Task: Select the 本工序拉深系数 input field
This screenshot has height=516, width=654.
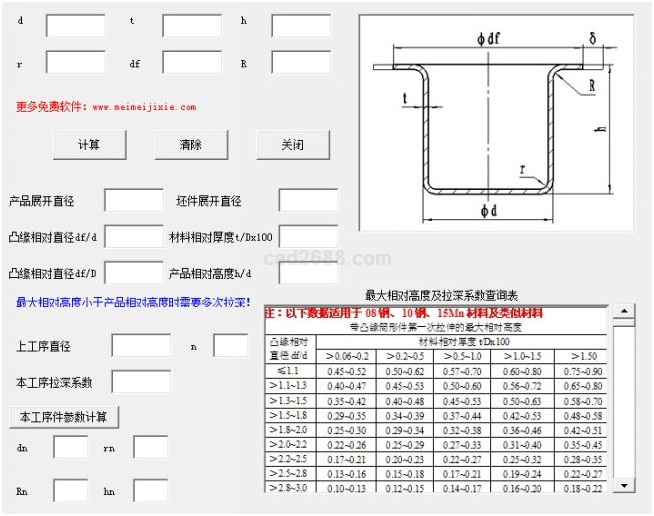Action: click(x=141, y=381)
